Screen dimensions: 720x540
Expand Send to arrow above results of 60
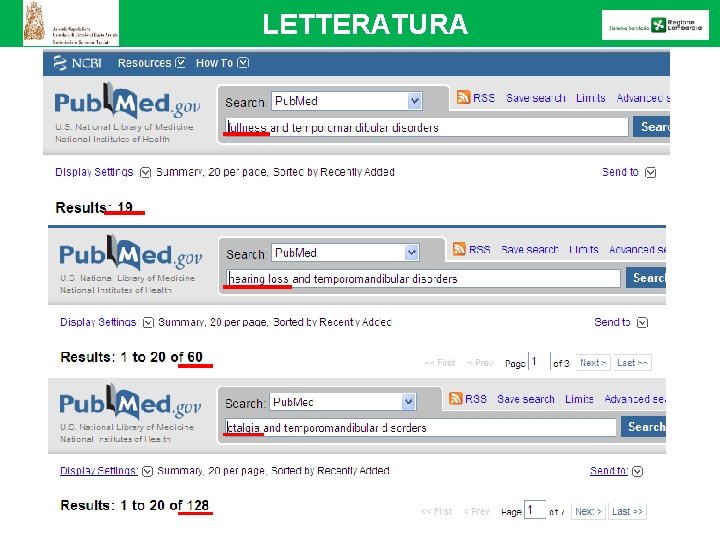coord(642,323)
